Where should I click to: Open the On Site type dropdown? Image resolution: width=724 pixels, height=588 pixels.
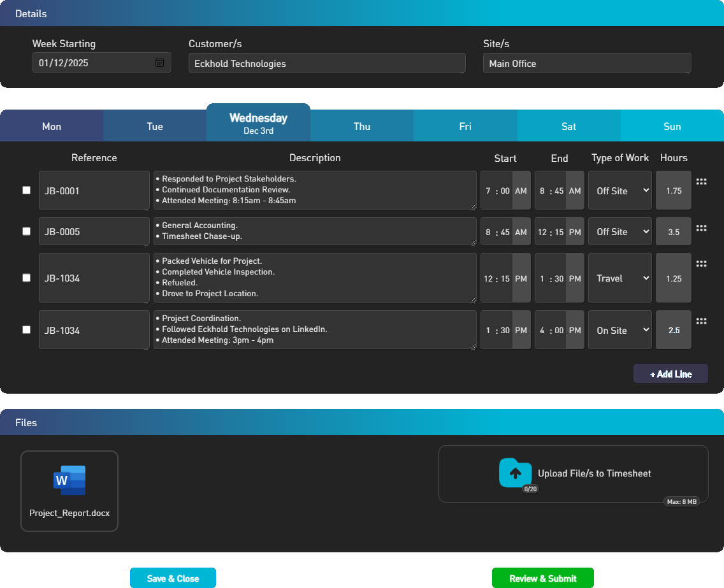coord(619,329)
